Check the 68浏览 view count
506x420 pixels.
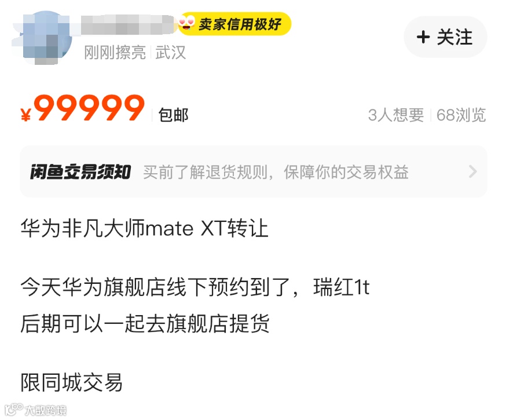click(x=461, y=115)
